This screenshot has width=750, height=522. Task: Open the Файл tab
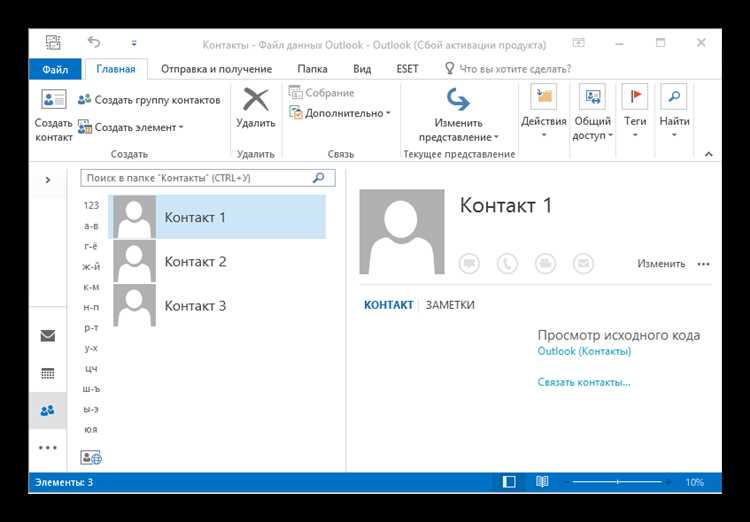point(55,69)
